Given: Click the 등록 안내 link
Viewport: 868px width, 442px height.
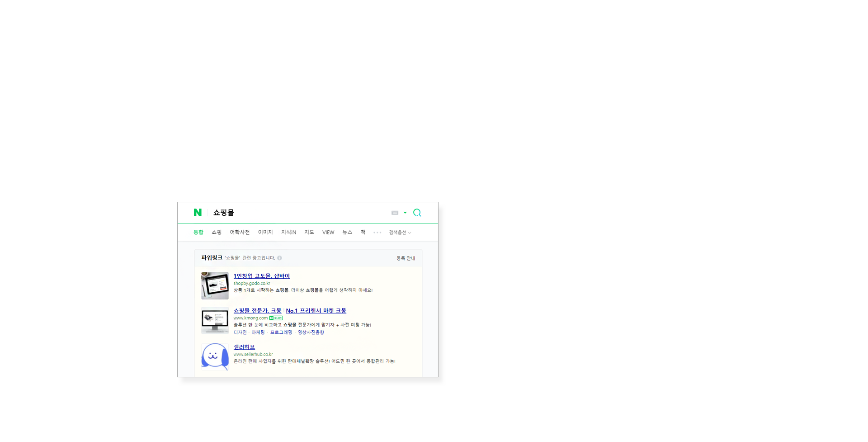Looking at the screenshot, I should (x=406, y=258).
